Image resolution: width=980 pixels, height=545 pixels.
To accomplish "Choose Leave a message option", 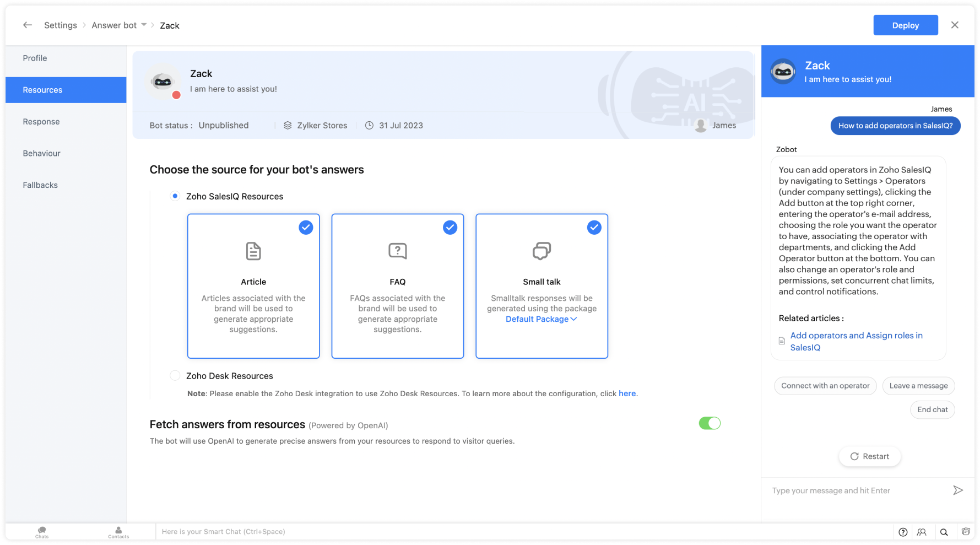I will tap(918, 386).
